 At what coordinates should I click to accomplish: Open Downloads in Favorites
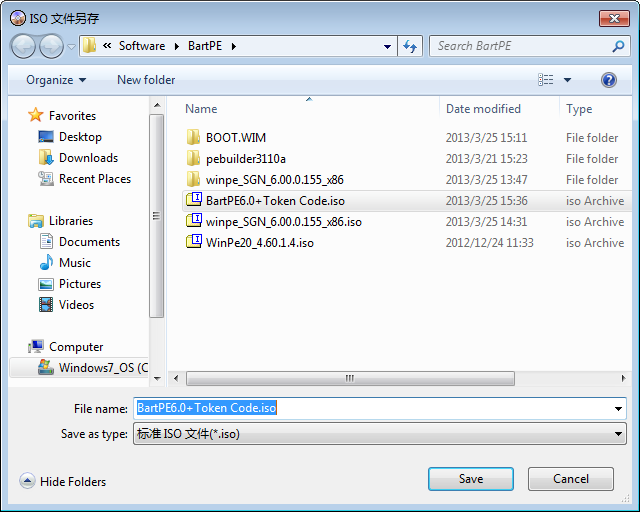(x=88, y=158)
